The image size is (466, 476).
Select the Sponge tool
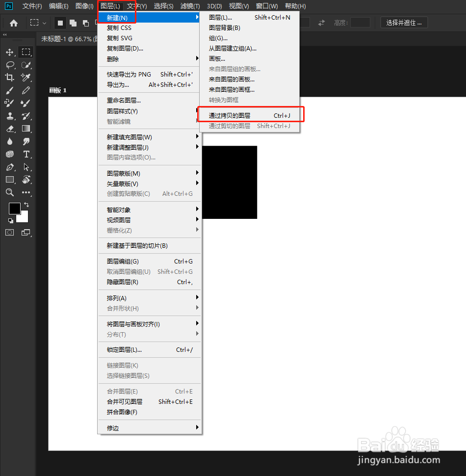tap(10, 154)
